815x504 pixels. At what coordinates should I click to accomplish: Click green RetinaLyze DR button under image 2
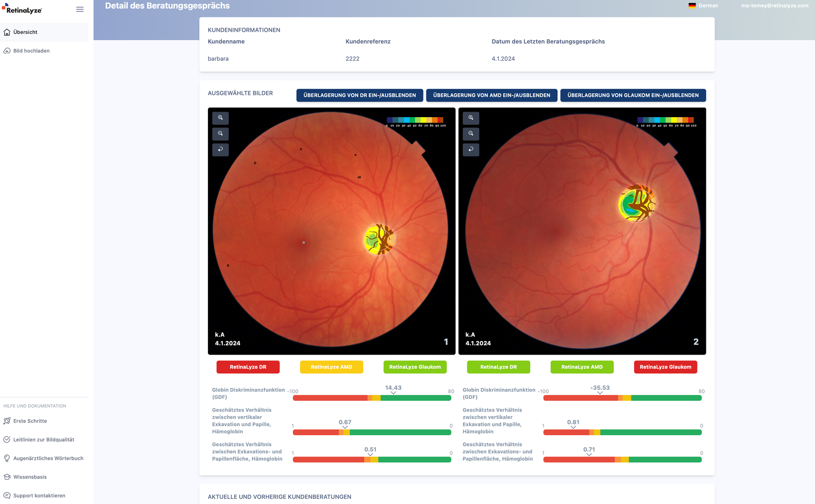498,367
